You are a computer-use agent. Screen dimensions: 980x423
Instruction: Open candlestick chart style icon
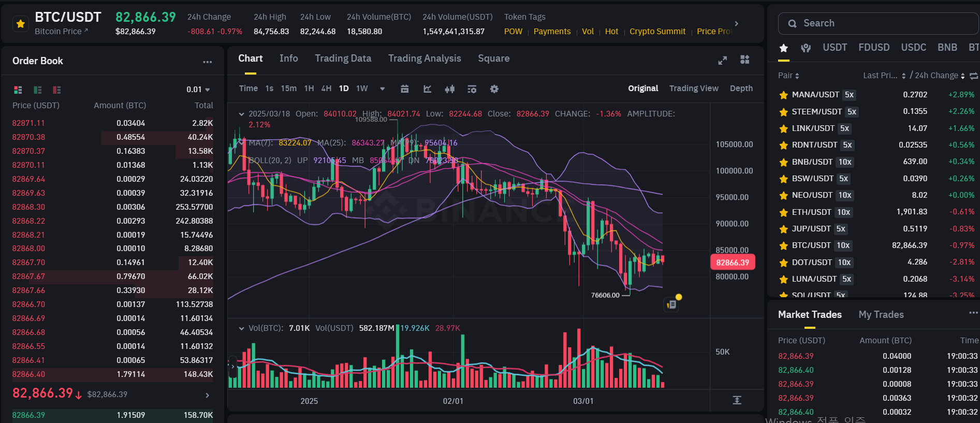(450, 89)
